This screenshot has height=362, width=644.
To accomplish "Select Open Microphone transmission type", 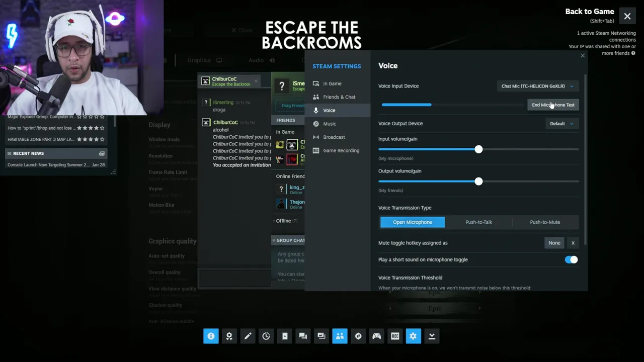I will pyautogui.click(x=413, y=222).
